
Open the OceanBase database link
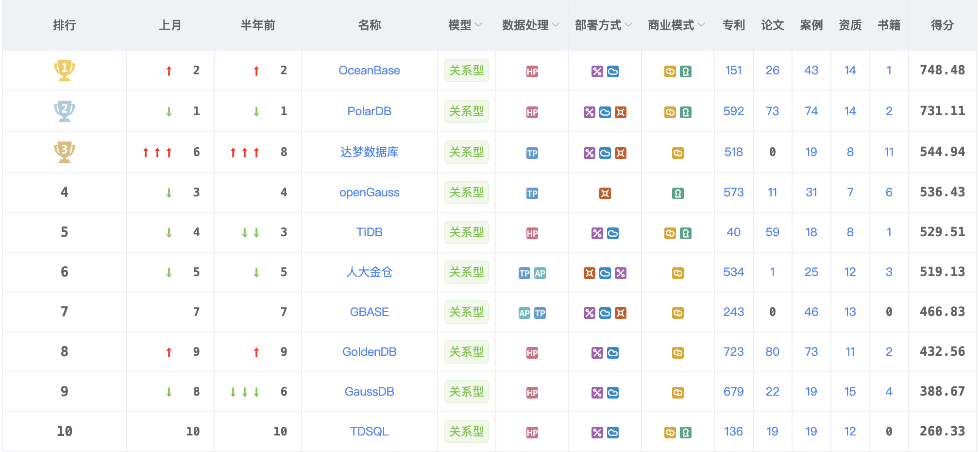369,70
